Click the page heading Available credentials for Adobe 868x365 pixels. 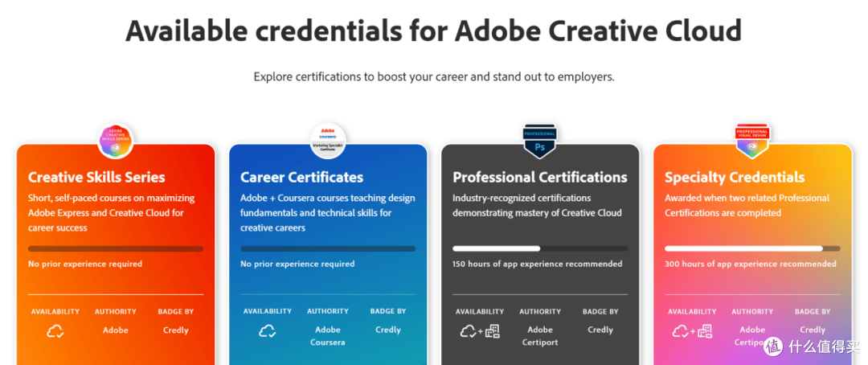[x=433, y=30]
